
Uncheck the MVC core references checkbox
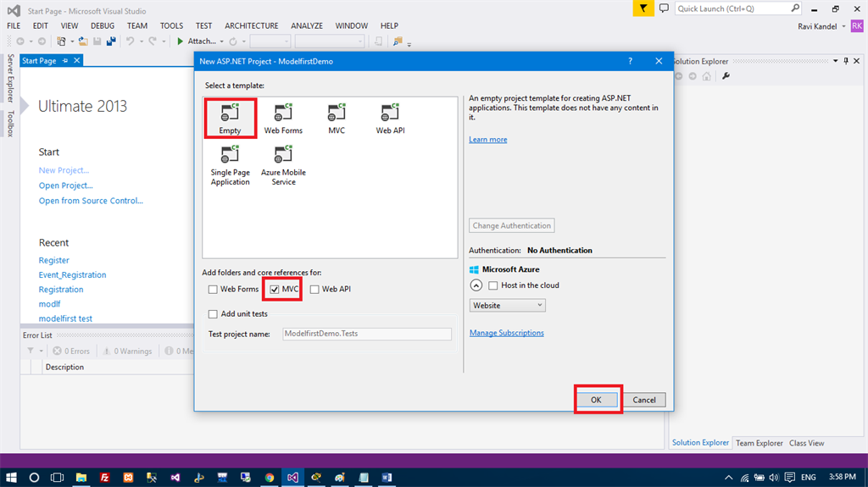tap(275, 290)
